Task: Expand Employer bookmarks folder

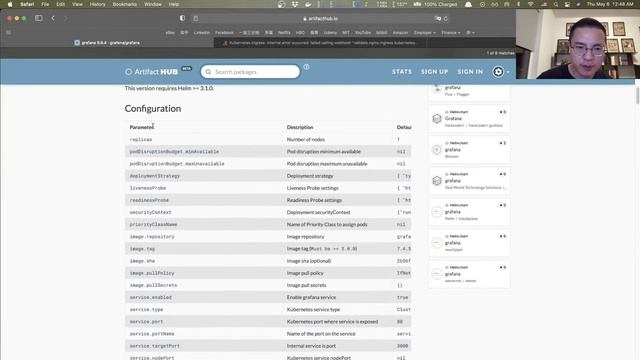Action: tap(424, 33)
